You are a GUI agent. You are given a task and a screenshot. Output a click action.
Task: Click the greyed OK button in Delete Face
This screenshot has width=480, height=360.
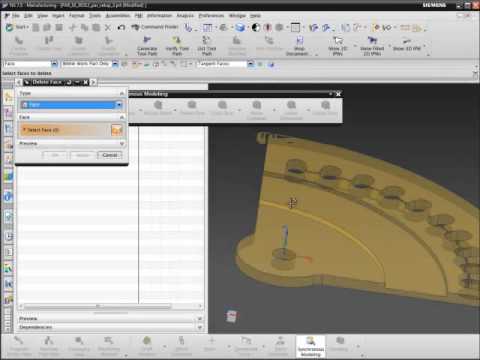tap(55, 155)
